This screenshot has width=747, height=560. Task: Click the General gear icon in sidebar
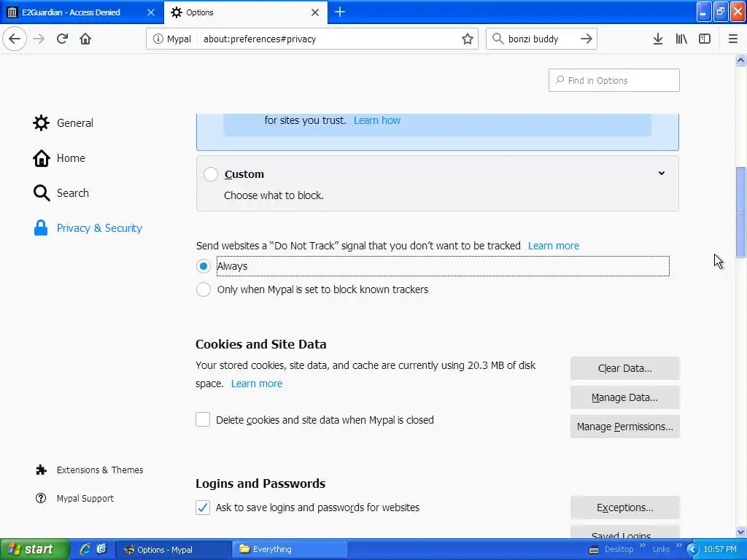point(41,122)
